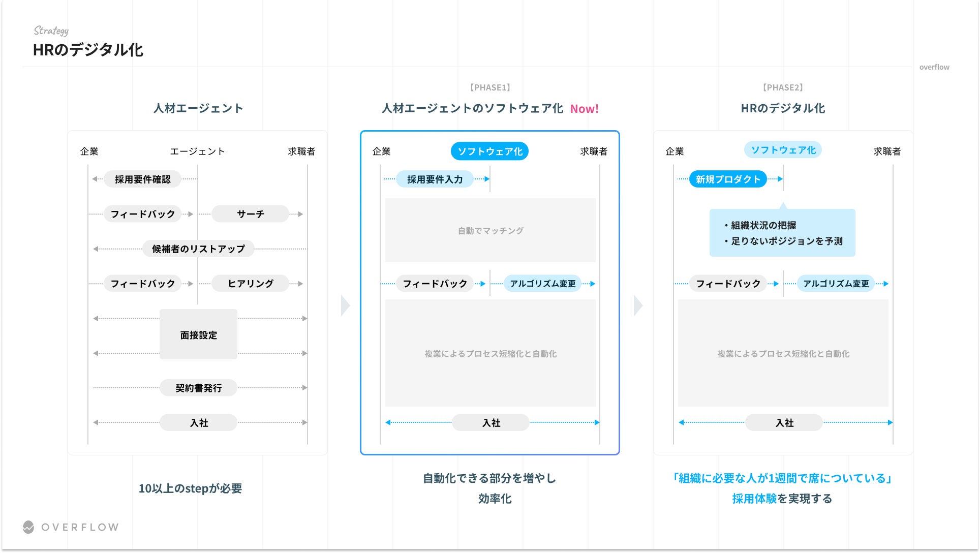Click 候補者のリストアップ step
The width and height of the screenshot is (980, 553).
point(198,249)
